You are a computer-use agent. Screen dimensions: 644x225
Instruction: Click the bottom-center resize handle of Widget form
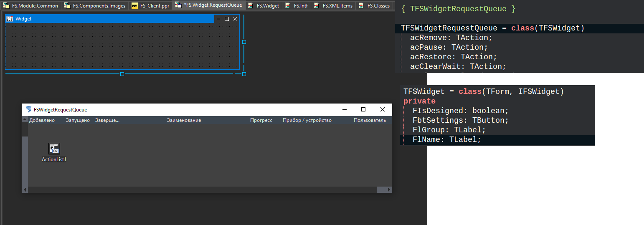pos(122,74)
